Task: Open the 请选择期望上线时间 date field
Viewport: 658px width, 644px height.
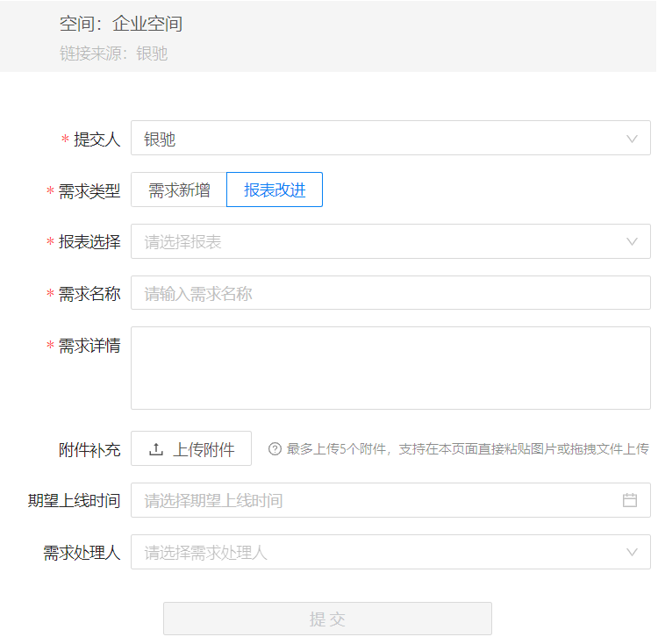Action: [x=377, y=500]
